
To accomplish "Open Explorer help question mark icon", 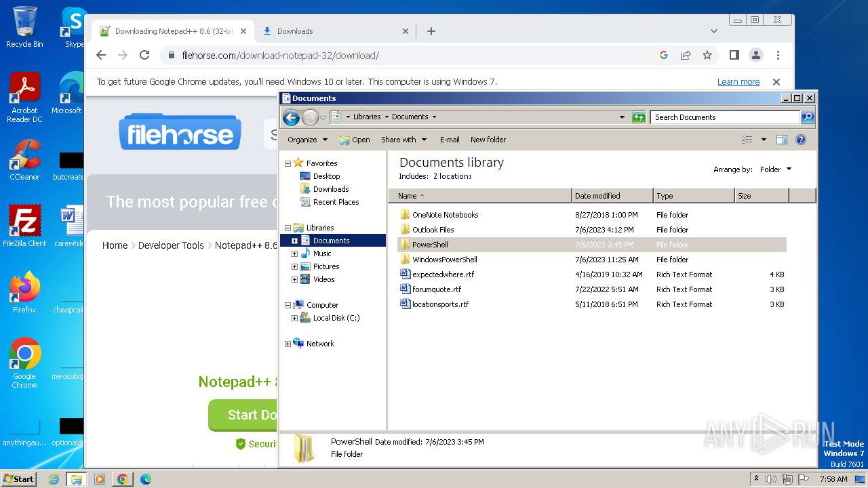I will coord(800,140).
